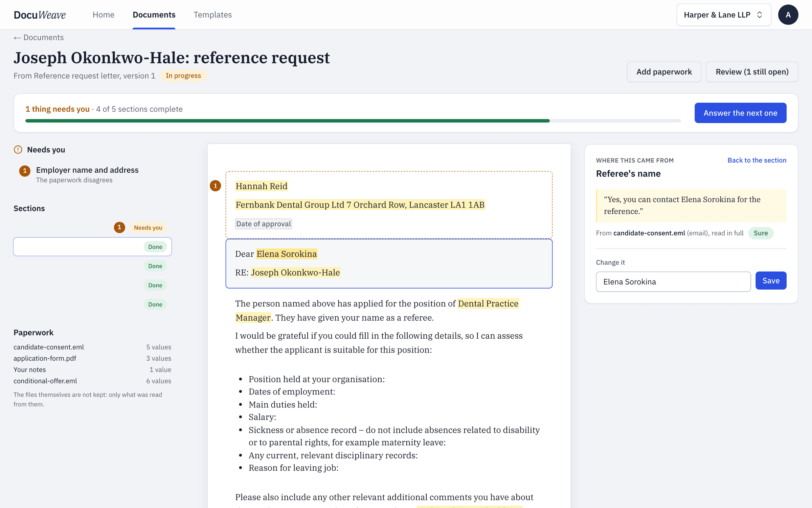Click the Fernbank Dental Group address value
The width and height of the screenshot is (812, 508).
coord(360,205)
